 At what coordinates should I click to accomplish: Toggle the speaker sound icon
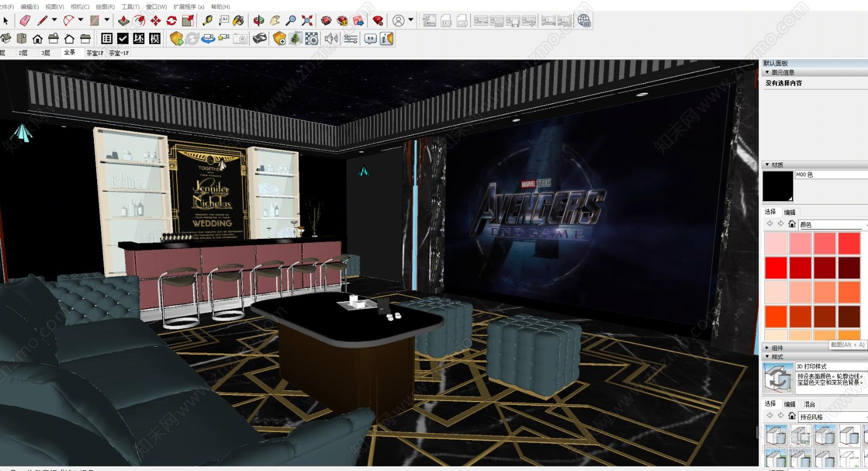tap(331, 39)
